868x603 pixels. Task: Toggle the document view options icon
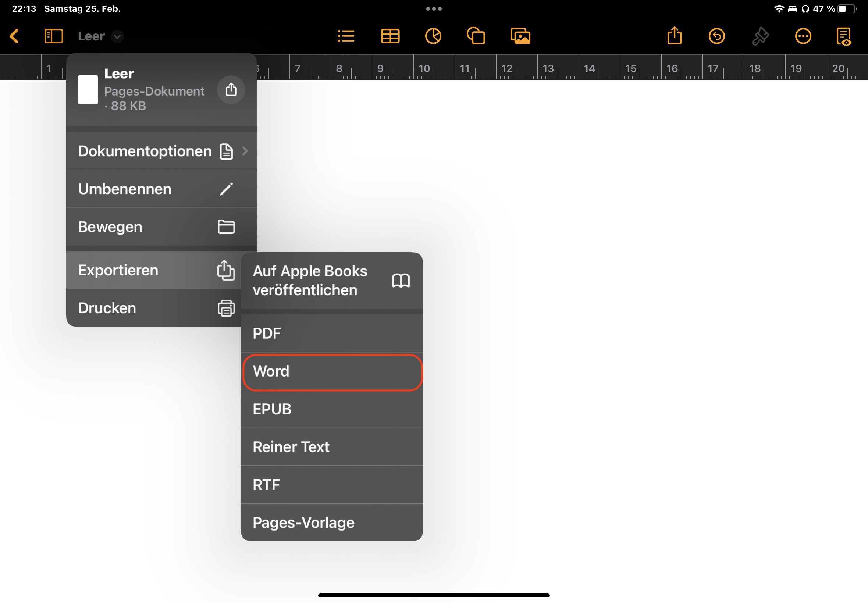point(844,36)
